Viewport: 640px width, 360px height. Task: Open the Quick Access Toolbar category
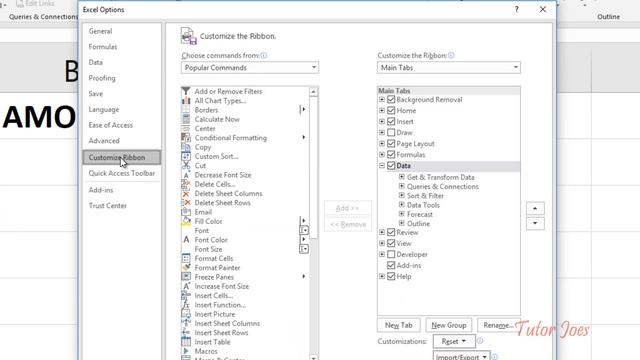122,173
